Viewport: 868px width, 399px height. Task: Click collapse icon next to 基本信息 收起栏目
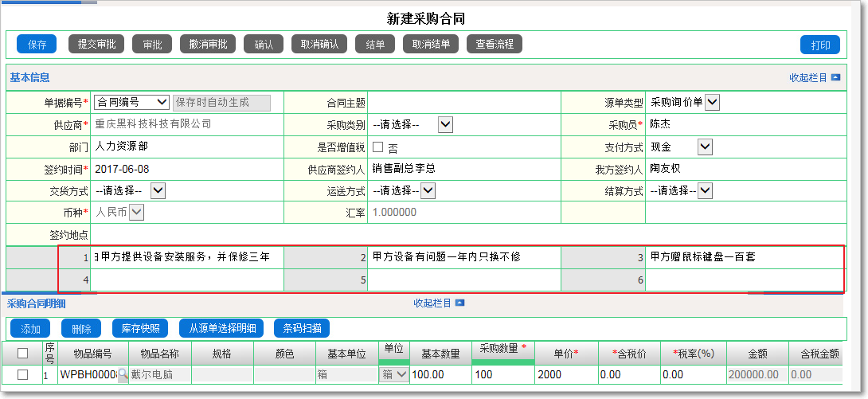tap(835, 78)
